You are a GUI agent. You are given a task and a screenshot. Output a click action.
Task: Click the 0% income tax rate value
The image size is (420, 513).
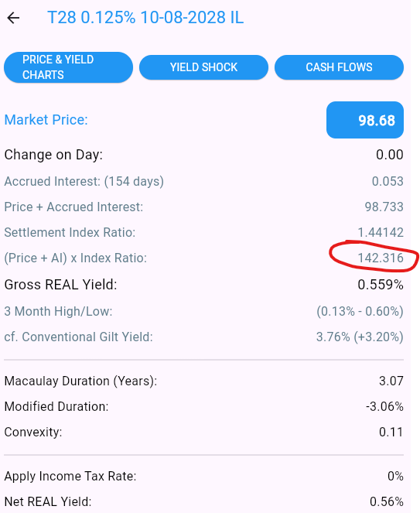395,476
